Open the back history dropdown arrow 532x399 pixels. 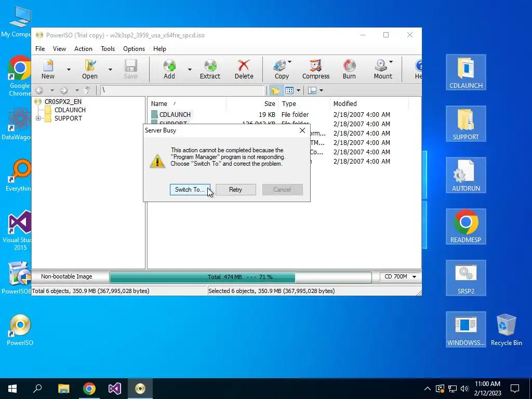pyautogui.click(x=52, y=90)
